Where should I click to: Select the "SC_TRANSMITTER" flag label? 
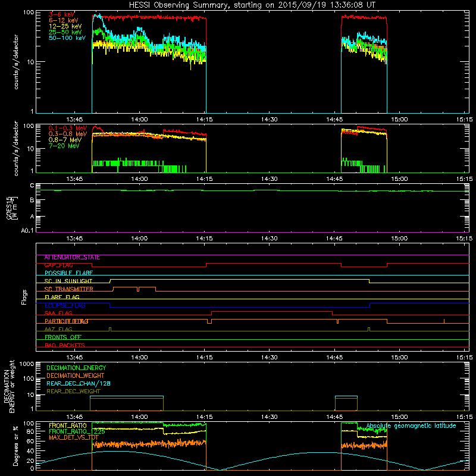(x=68, y=289)
